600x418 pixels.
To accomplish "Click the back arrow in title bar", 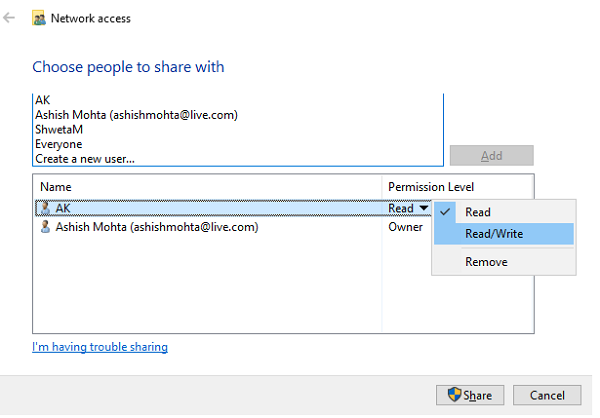I will click(10, 18).
